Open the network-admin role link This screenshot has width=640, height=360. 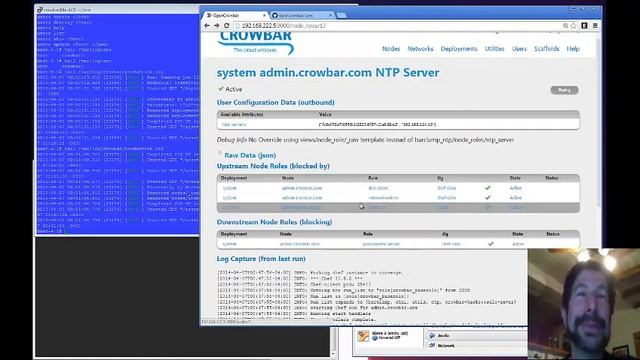pyautogui.click(x=383, y=198)
